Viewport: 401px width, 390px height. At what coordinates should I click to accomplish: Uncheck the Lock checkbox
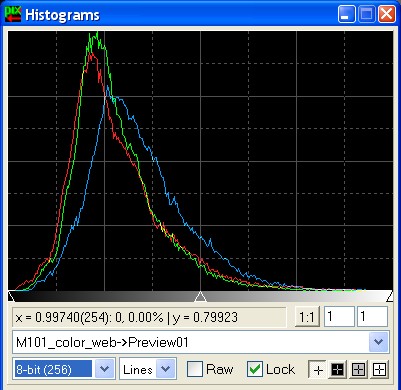pyautogui.click(x=255, y=370)
